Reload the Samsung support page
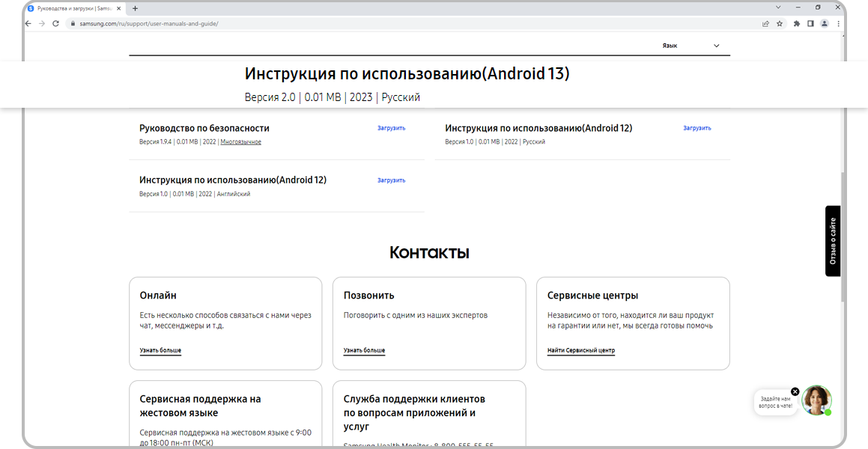 (55, 23)
